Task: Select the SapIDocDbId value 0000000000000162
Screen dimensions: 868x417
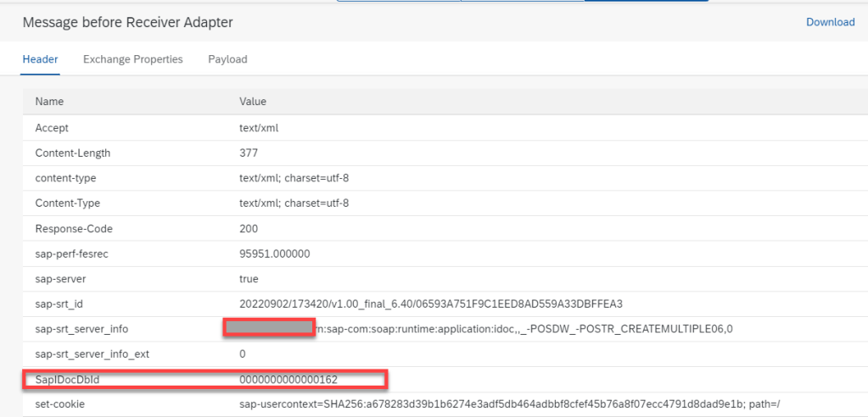Action: point(294,380)
